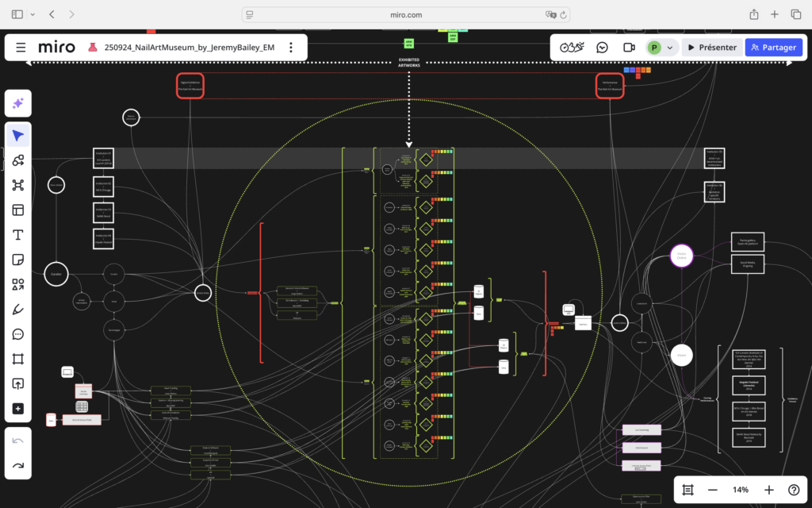Open the Frames list panel
The height and width of the screenshot is (508, 812).
tap(688, 490)
